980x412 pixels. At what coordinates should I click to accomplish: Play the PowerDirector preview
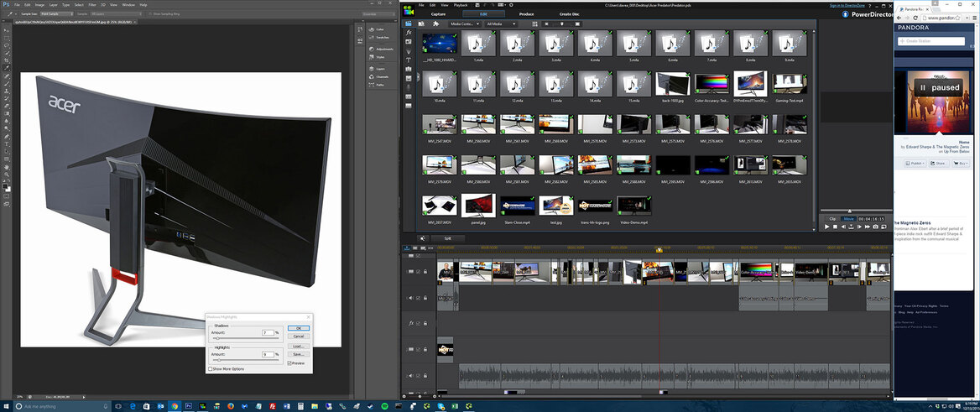[x=827, y=227]
